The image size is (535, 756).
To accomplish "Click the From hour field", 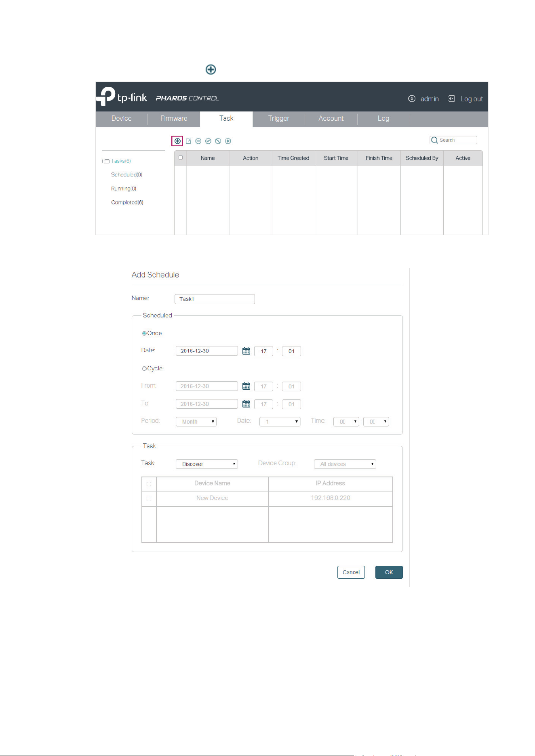I will coord(263,386).
